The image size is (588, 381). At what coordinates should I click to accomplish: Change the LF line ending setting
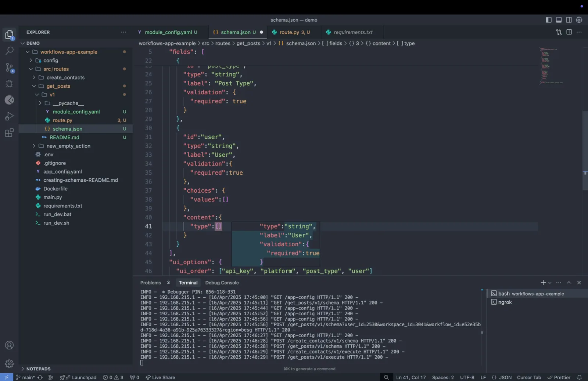483,377
